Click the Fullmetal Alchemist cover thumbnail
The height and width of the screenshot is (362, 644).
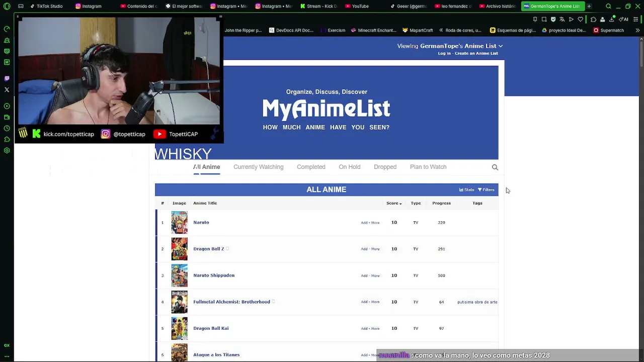click(179, 302)
